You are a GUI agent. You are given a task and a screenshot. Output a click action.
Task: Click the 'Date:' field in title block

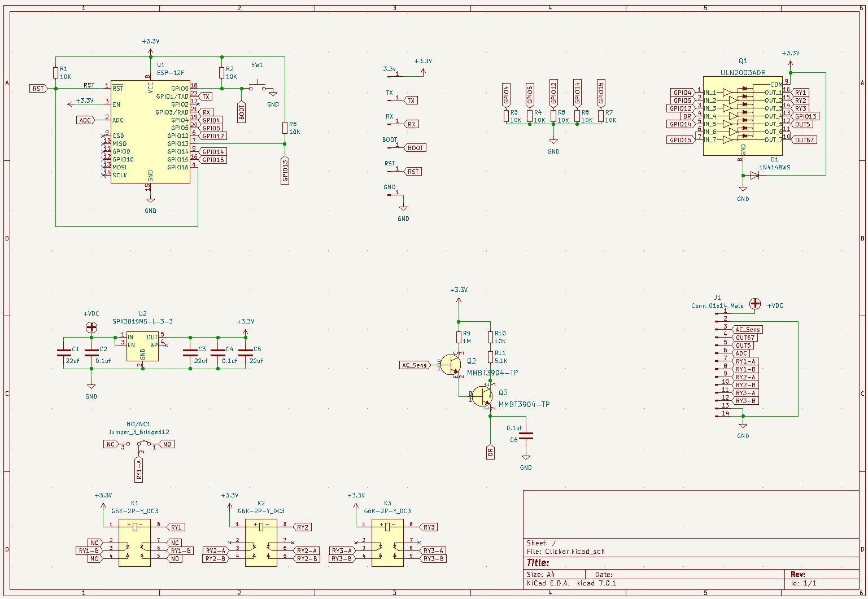(x=604, y=574)
